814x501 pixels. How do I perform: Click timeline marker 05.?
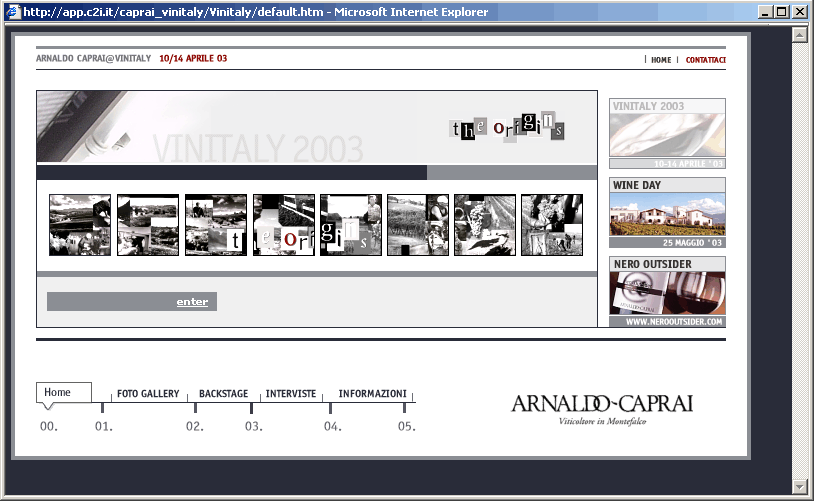pos(407,427)
